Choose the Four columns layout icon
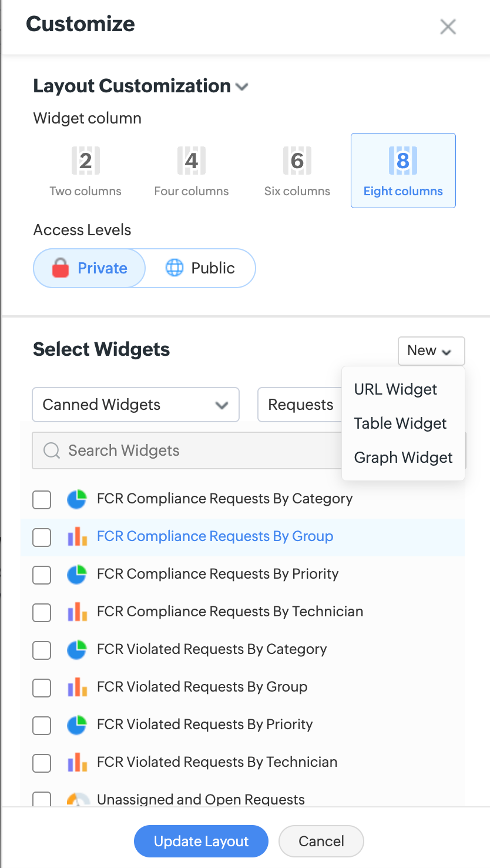 point(192,161)
